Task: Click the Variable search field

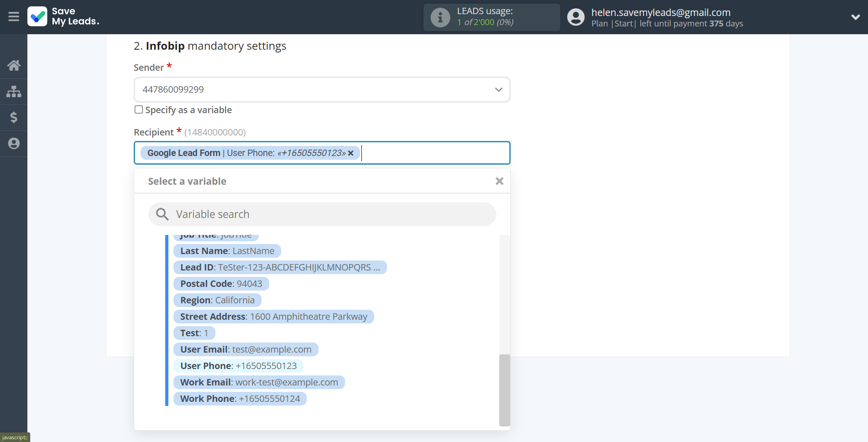Action: coord(322,214)
